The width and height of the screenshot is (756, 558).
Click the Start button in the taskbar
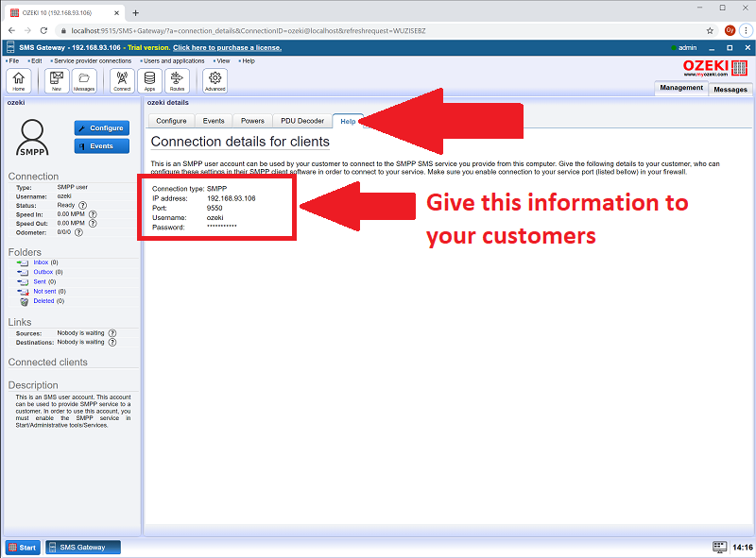coord(23,548)
